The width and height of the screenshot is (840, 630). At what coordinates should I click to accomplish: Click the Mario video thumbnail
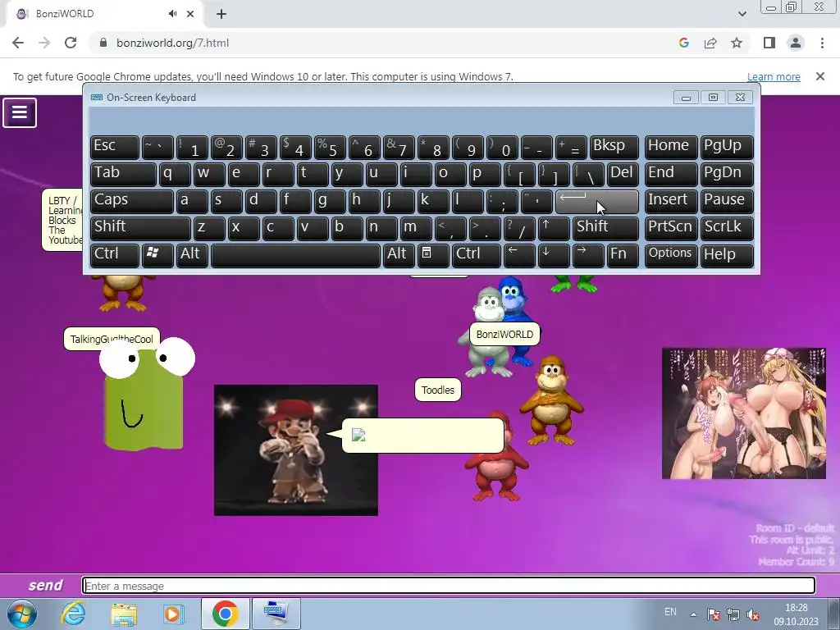pos(295,450)
